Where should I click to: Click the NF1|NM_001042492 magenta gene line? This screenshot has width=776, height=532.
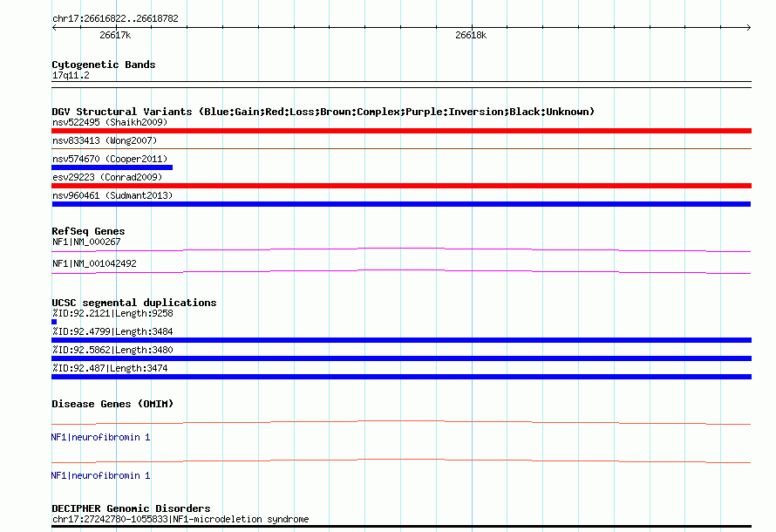(401, 271)
